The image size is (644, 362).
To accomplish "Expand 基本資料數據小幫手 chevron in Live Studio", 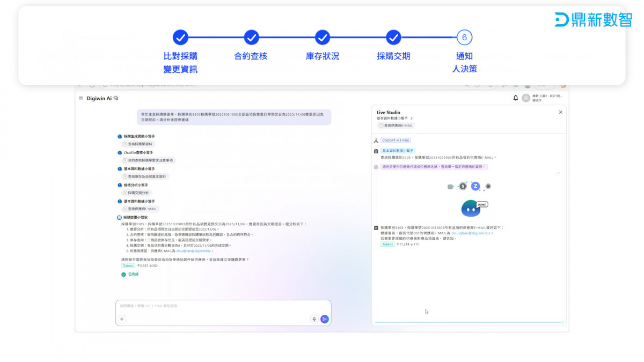I will 412,118.
